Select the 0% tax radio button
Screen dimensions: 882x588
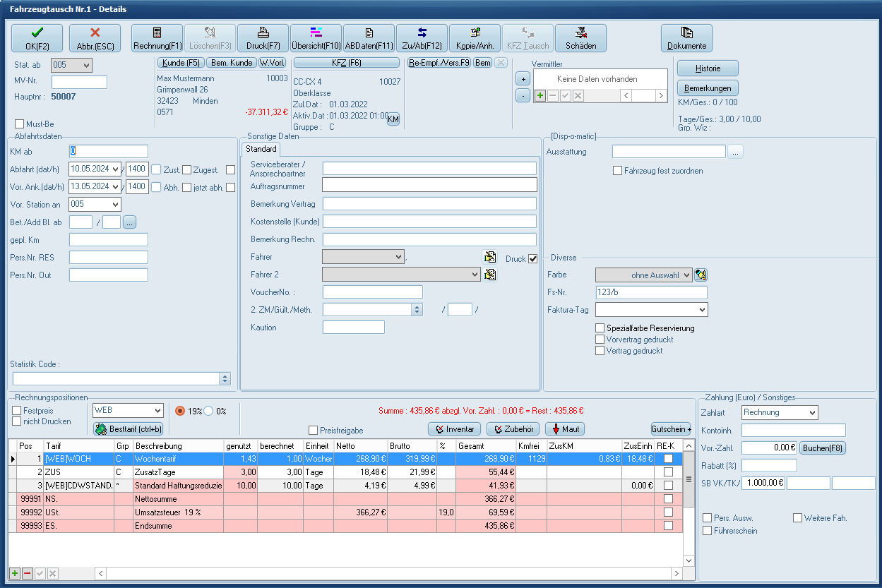coord(209,411)
